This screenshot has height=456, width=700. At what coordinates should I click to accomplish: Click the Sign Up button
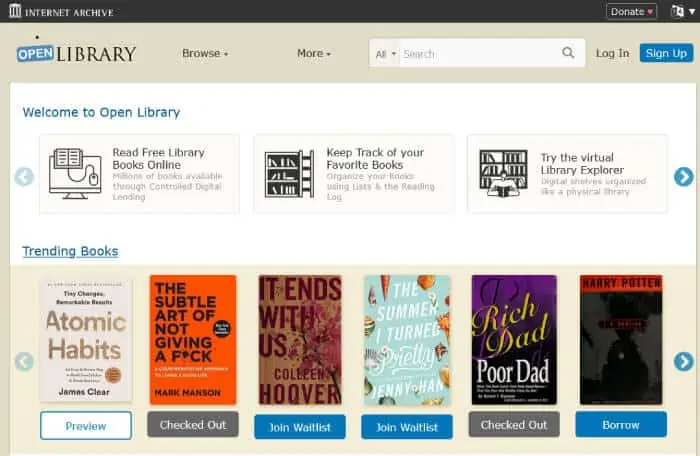(x=666, y=53)
